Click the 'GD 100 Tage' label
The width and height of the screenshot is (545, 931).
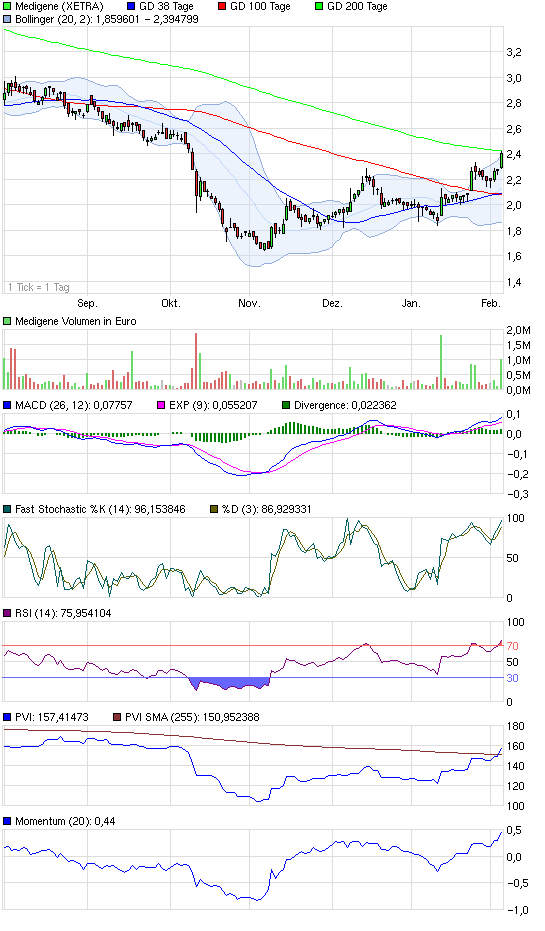(x=260, y=7)
